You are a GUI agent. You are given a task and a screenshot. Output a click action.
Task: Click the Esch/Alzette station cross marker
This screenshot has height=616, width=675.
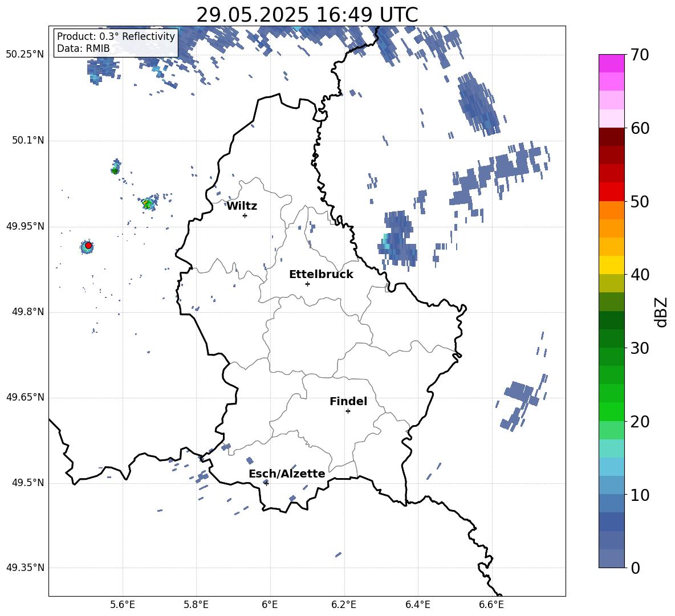[x=266, y=483]
